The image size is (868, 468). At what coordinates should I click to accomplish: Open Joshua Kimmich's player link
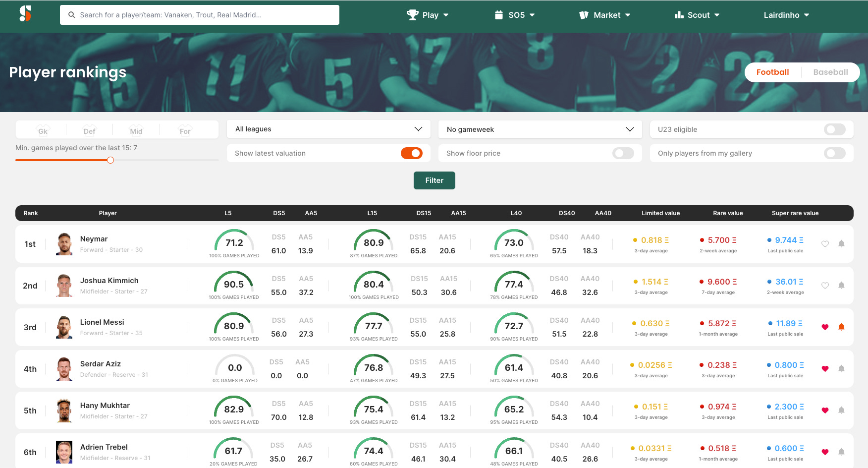point(109,281)
